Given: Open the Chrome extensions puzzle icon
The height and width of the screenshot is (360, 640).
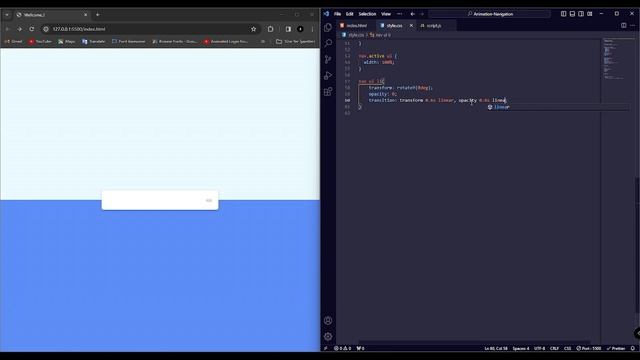Looking at the screenshot, I should (270, 29).
